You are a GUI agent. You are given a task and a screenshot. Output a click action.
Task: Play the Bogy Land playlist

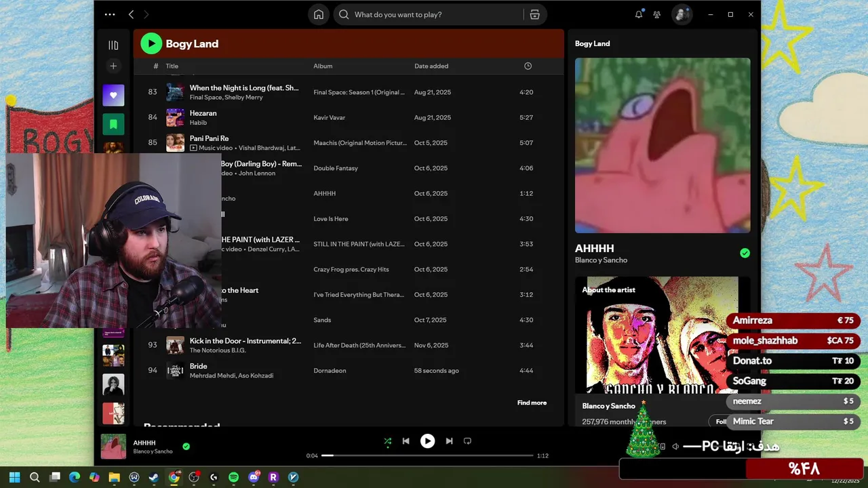pos(151,43)
